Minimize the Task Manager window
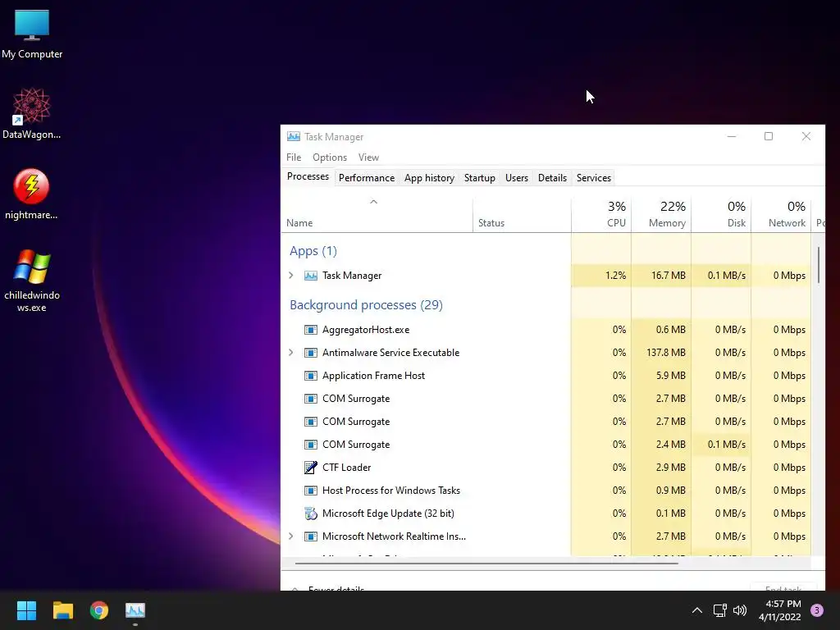The width and height of the screenshot is (840, 630). click(x=731, y=137)
